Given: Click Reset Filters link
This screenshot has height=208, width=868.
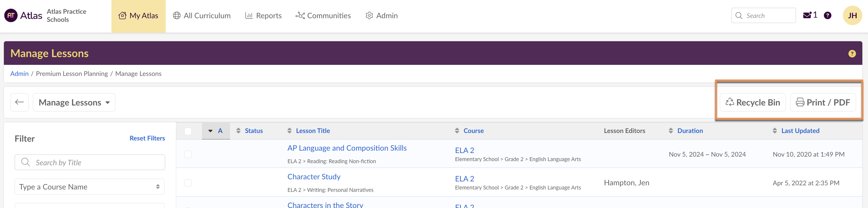Looking at the screenshot, I should point(147,138).
